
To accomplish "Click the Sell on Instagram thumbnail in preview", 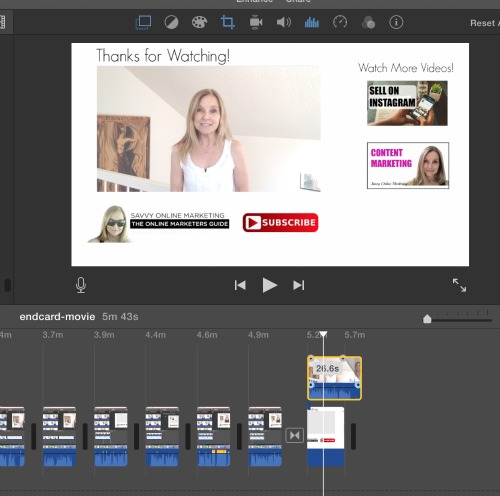I will [x=407, y=103].
